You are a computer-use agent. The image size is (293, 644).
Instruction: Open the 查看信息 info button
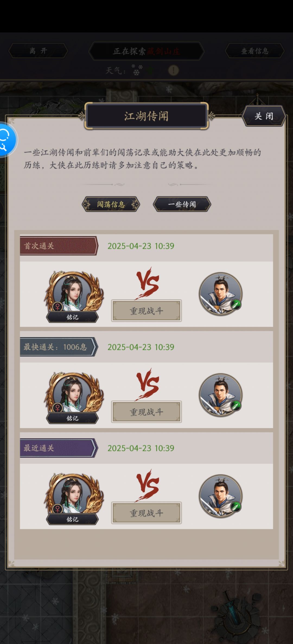tap(255, 51)
